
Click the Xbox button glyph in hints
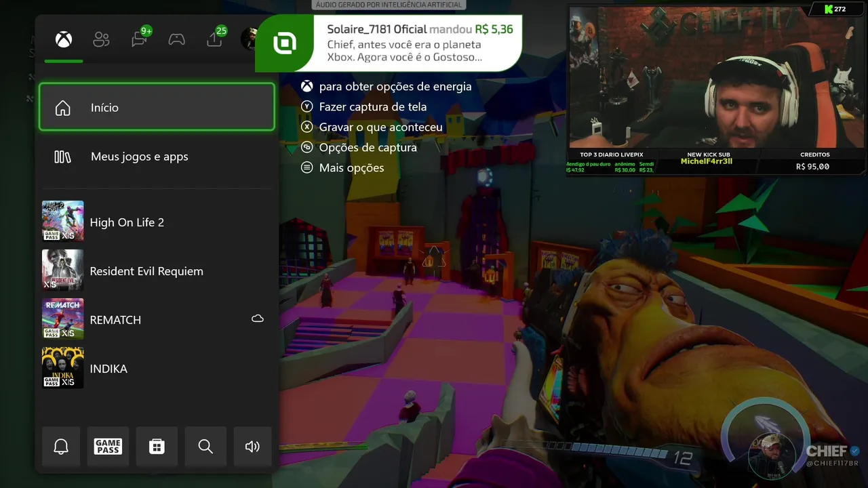307,87
